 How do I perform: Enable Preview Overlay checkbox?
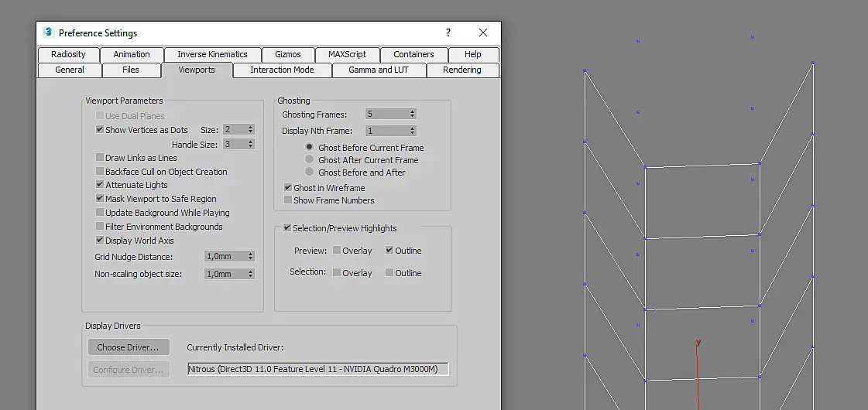[337, 250]
